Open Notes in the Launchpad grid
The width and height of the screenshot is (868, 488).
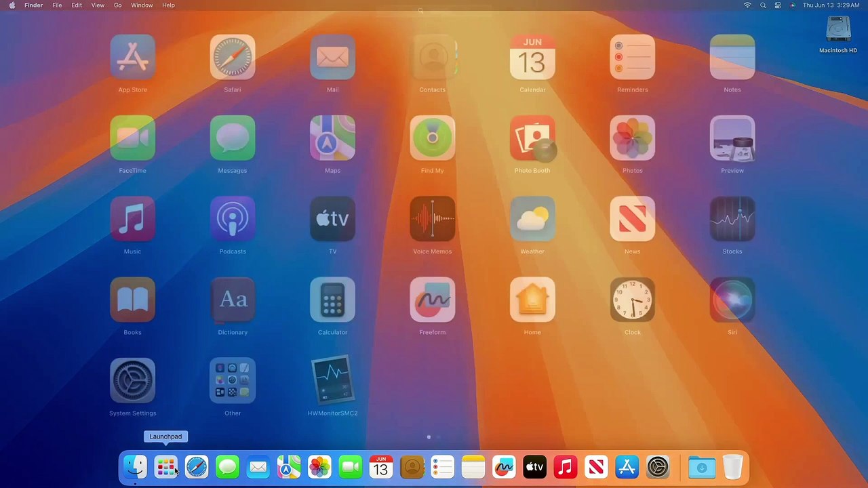tap(732, 58)
